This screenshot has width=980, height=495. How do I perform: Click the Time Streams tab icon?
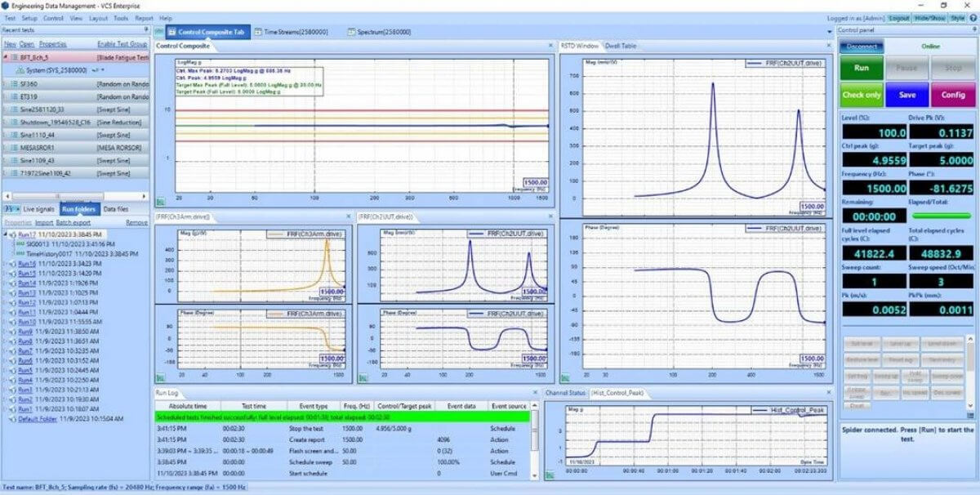pos(259,32)
